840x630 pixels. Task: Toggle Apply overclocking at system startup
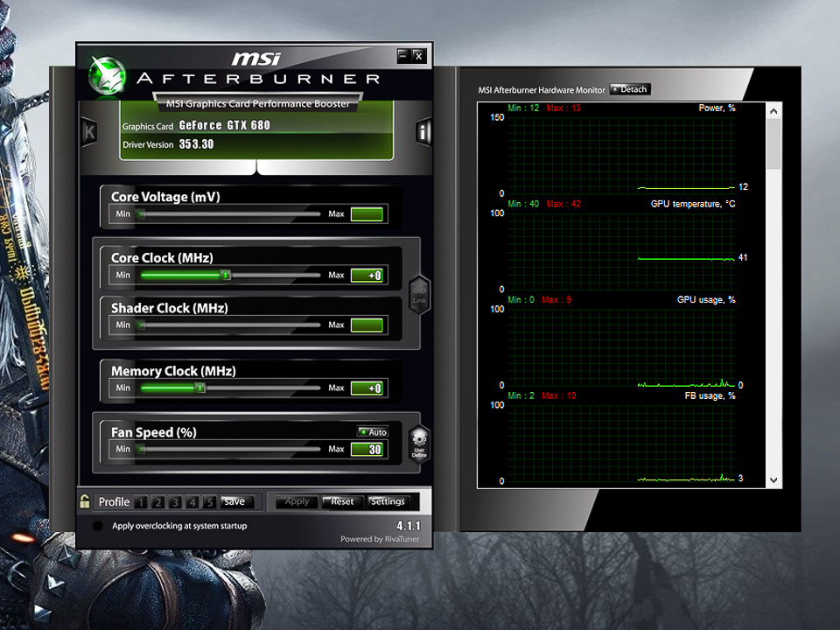pyautogui.click(x=97, y=526)
